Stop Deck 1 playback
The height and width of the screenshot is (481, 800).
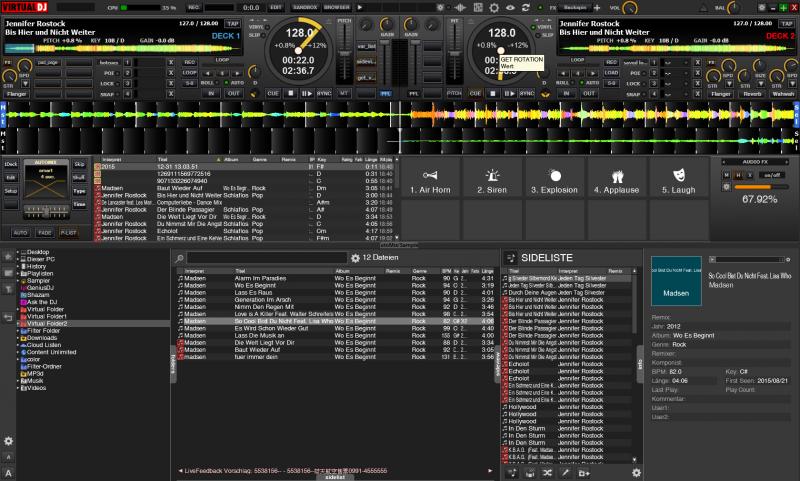pos(290,93)
